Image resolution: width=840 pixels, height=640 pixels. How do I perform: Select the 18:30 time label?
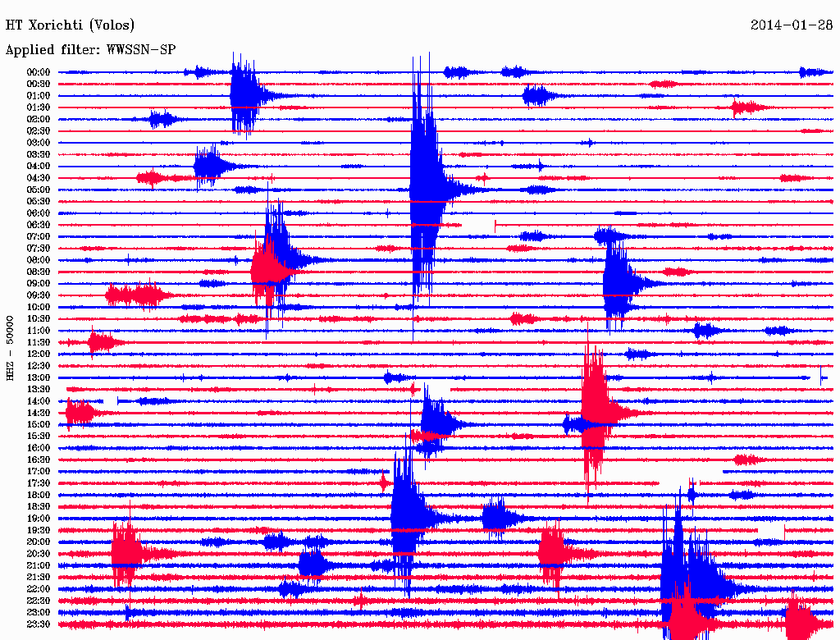pyautogui.click(x=39, y=506)
